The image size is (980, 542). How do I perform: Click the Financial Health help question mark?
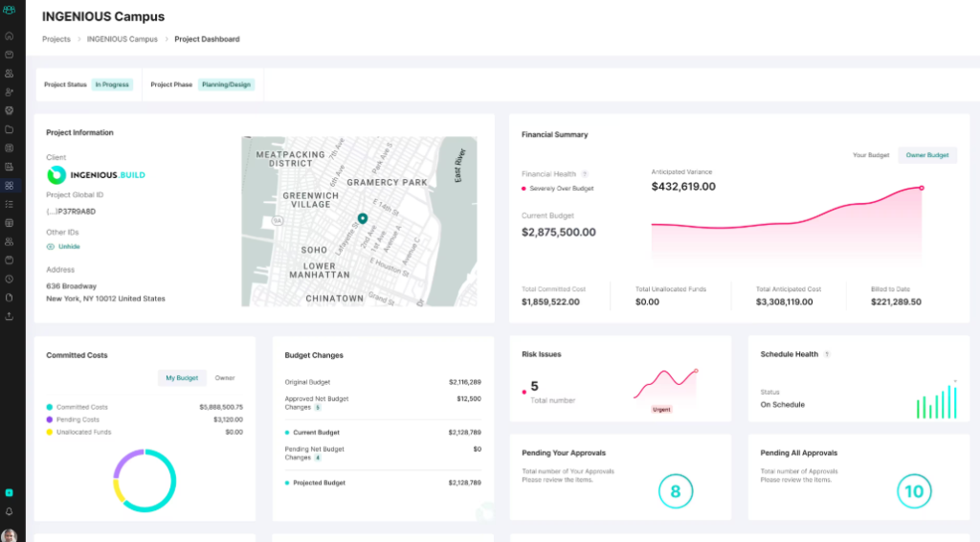click(585, 174)
